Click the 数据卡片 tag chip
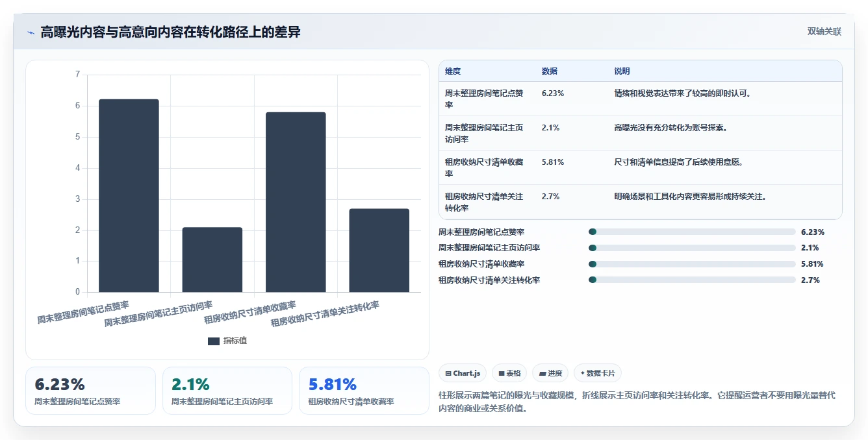The height and width of the screenshot is (440, 868). (598, 373)
